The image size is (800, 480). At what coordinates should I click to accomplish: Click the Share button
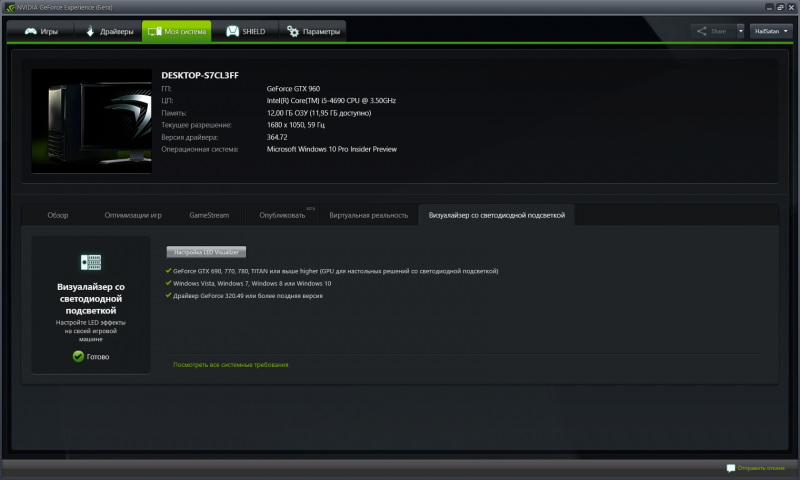click(713, 31)
